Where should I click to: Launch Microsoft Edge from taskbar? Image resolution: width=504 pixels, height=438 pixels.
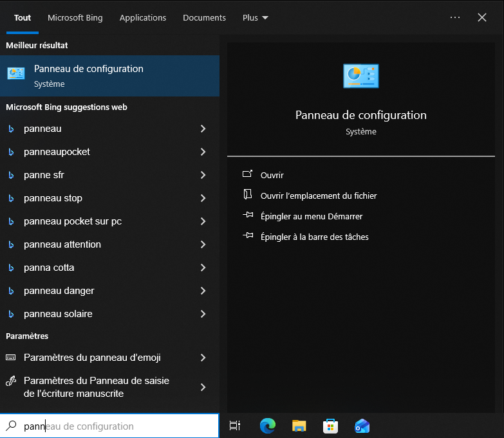click(267, 426)
